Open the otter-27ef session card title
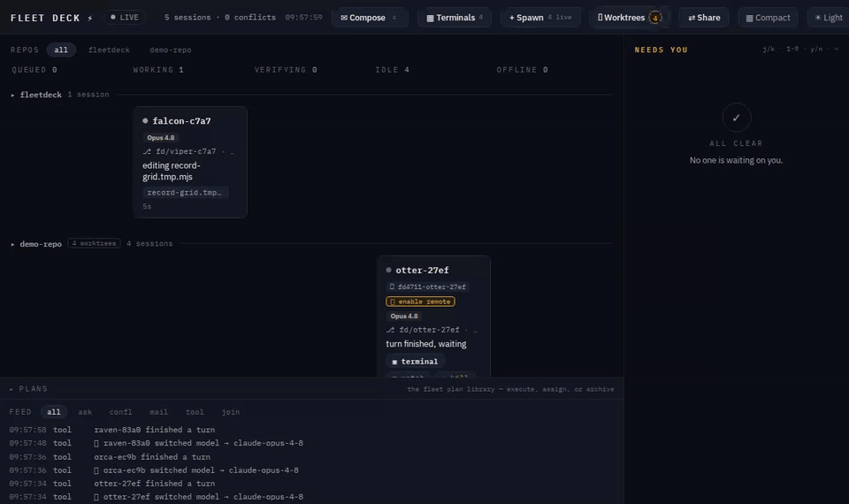Image resolution: width=849 pixels, height=504 pixels. click(422, 271)
